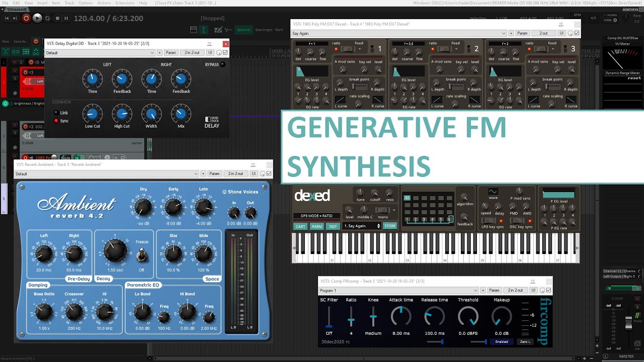Open Reverb Ambient preset dropdown
The width and height of the screenshot is (644, 362).
[107, 174]
